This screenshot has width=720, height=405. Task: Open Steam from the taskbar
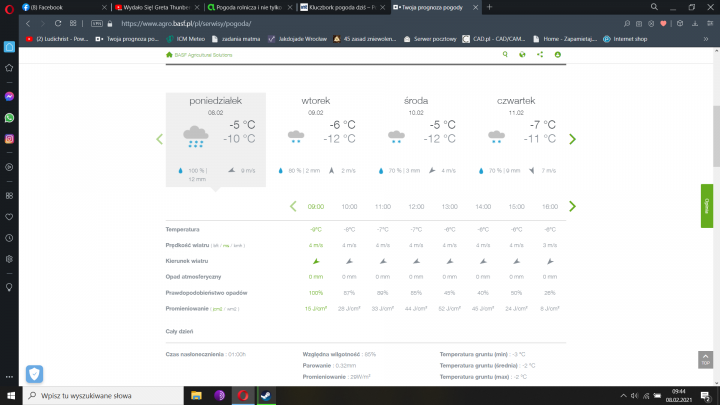coord(266,396)
